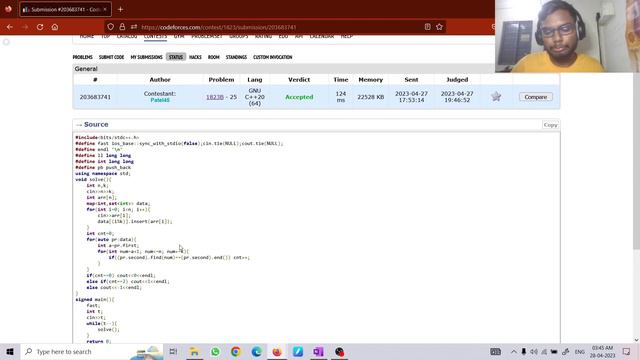
Task: Open the SUBMIT CODE tab
Action: 111,57
